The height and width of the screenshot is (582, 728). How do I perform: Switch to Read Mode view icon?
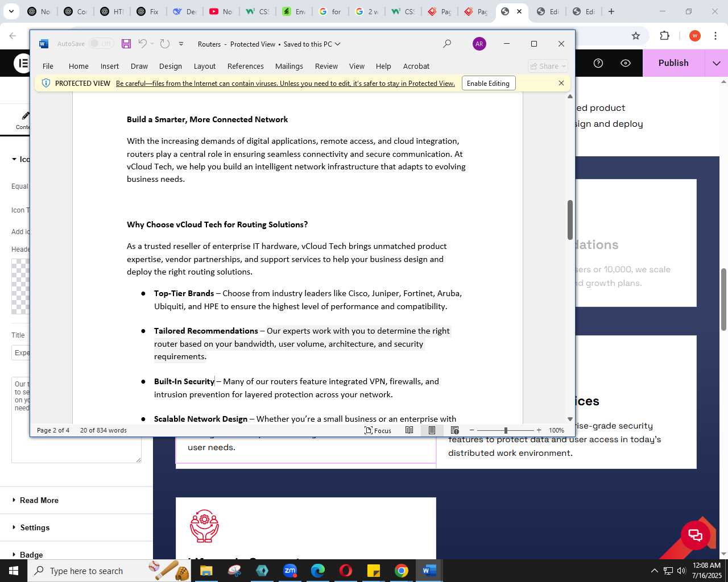pos(409,430)
